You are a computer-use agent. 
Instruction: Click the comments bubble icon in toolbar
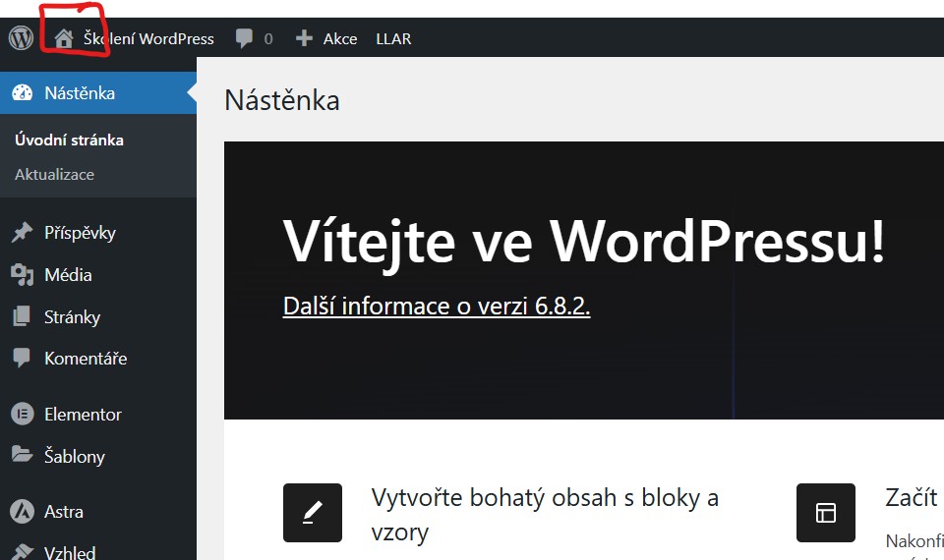pyautogui.click(x=244, y=39)
